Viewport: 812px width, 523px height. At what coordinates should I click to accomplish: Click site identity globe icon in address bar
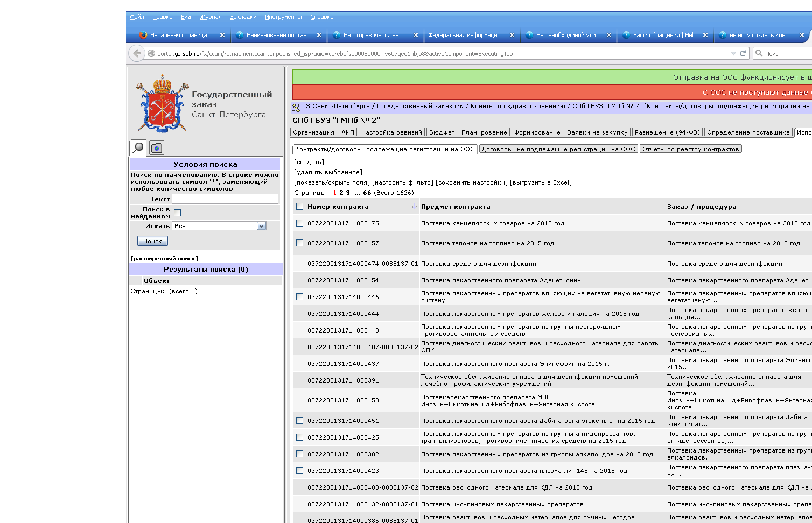151,53
